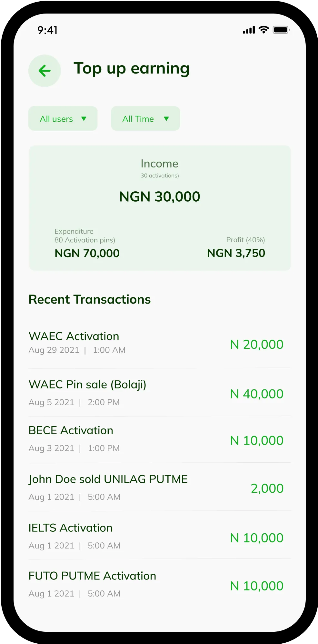Tap the 9:41 clock in status bar
The height and width of the screenshot is (644, 318).
pyautogui.click(x=47, y=30)
